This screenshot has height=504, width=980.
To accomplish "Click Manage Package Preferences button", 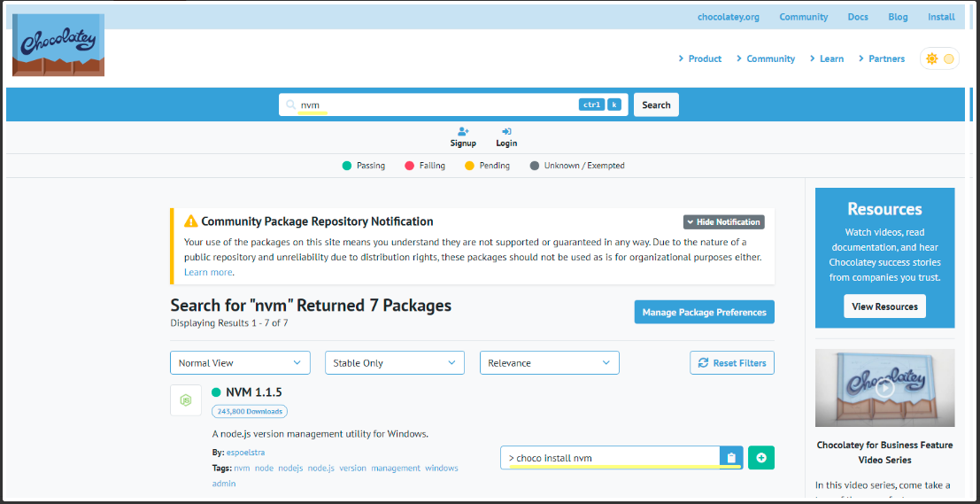I will coord(705,312).
